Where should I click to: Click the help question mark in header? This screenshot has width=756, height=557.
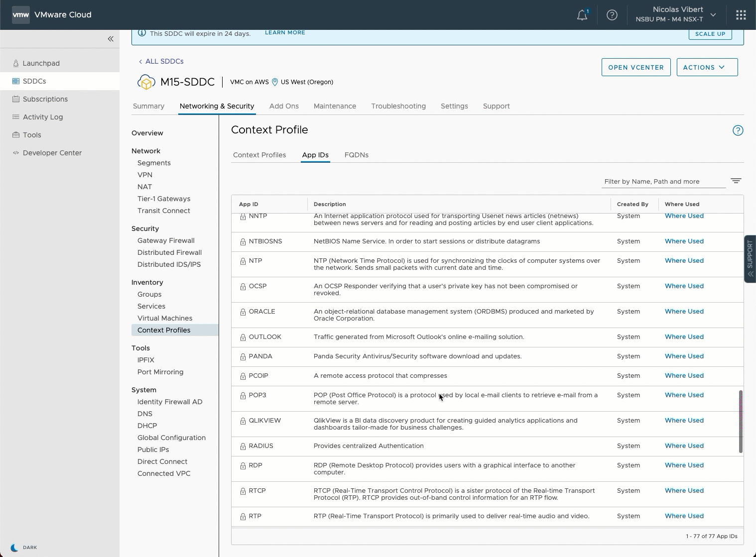612,15
